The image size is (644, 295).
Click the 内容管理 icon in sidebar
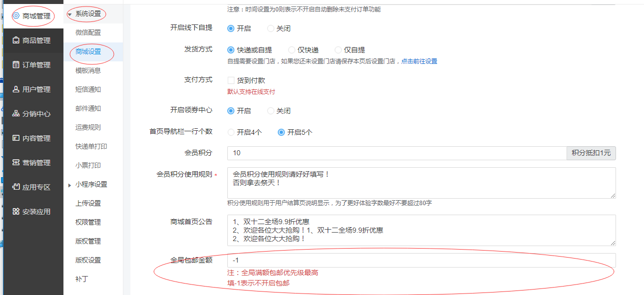(16, 138)
